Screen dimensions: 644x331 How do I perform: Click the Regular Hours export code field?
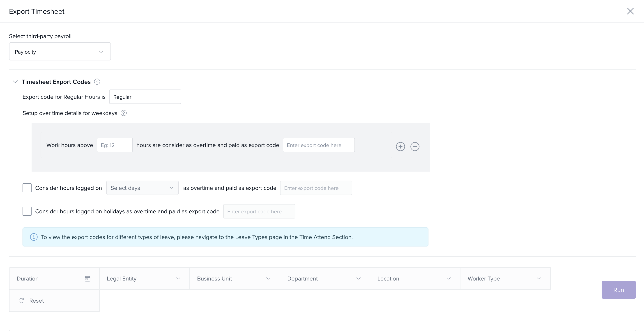(x=145, y=97)
